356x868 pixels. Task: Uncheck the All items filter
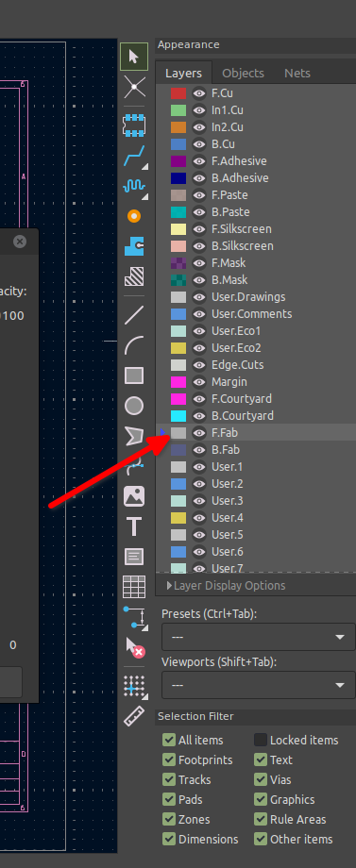169,740
